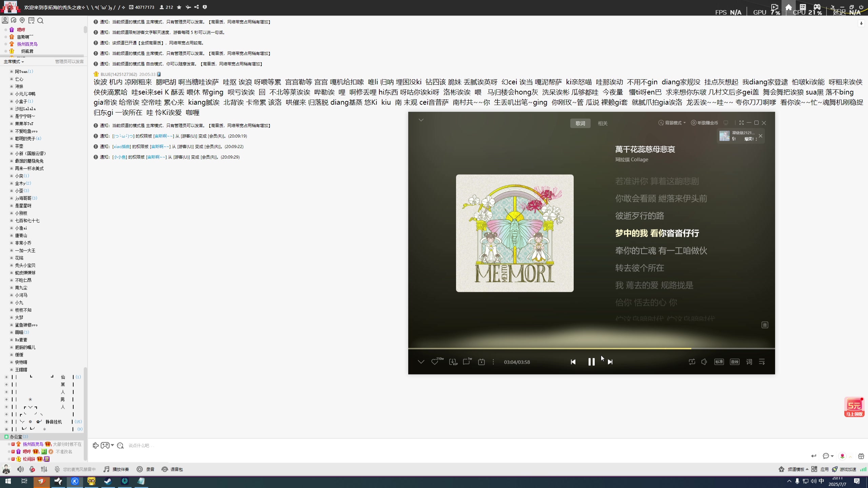Toggle the microphone mute button in bottom bar
The image size is (868, 488).
[32, 469]
